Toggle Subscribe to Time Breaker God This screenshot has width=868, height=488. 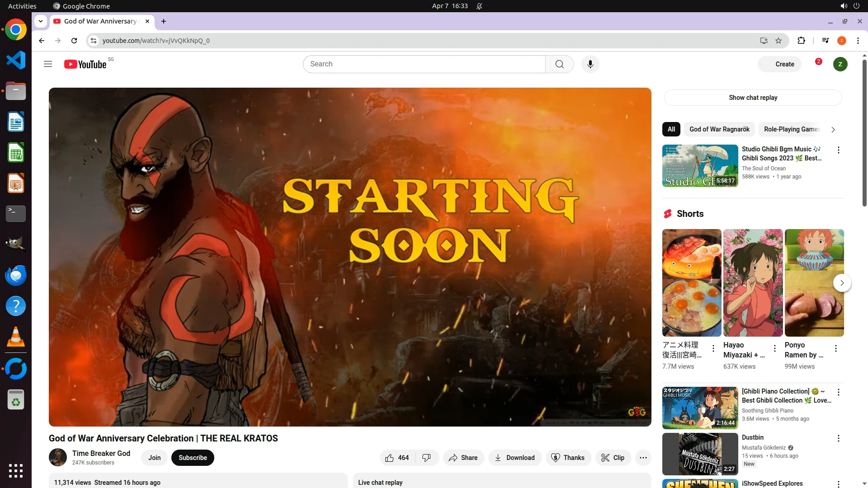point(193,458)
